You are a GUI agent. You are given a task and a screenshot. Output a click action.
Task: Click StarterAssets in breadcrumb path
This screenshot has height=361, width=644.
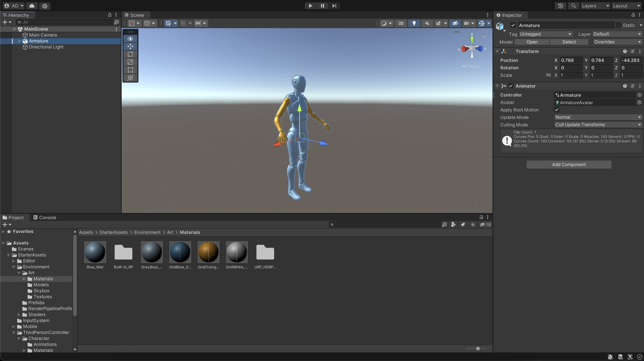click(x=113, y=232)
